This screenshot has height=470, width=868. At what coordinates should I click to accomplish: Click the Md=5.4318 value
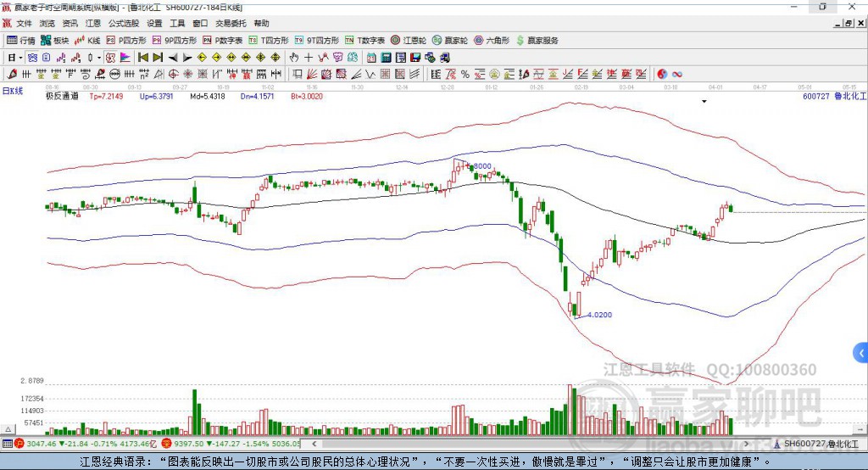point(207,97)
